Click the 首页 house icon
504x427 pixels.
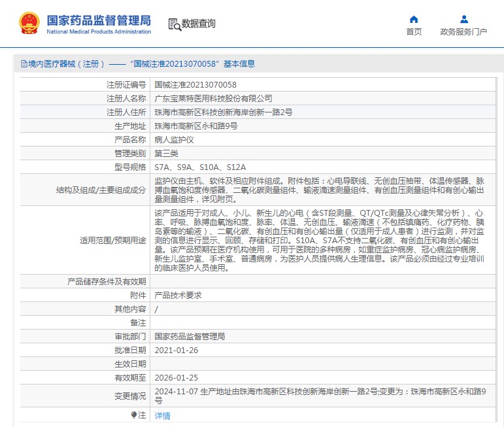point(413,19)
